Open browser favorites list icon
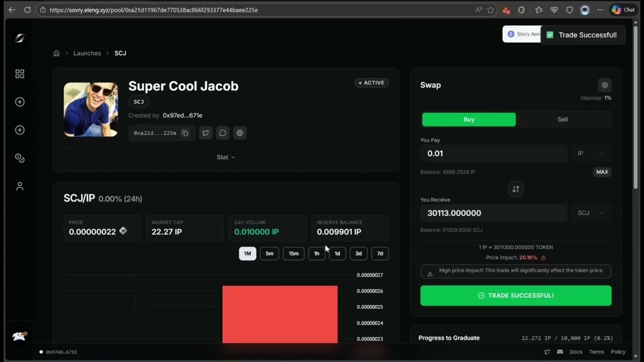 (x=539, y=10)
